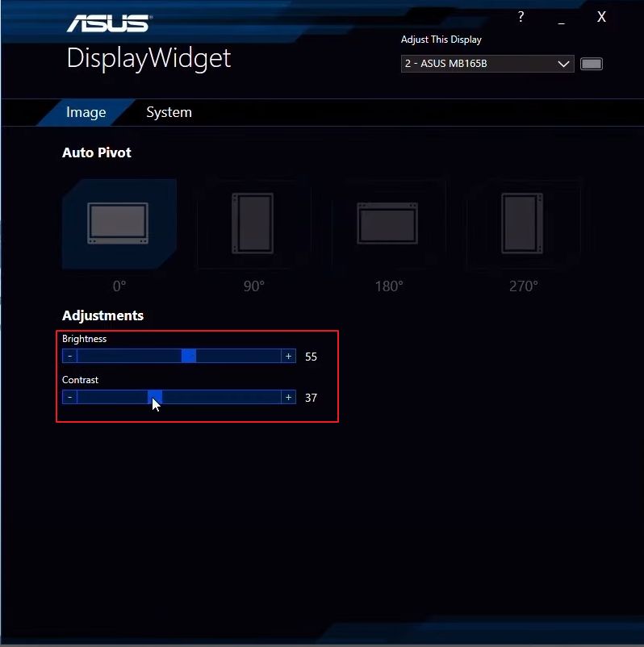
Task: Select the 270° portrait pivot icon
Action: coord(522,223)
